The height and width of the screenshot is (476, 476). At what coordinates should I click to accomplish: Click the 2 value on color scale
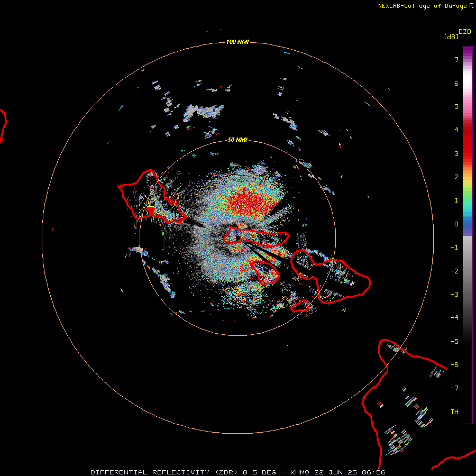tap(456, 177)
